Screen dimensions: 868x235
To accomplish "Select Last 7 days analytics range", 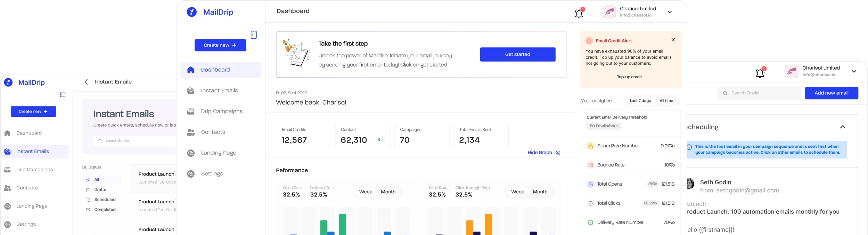I will point(640,101).
